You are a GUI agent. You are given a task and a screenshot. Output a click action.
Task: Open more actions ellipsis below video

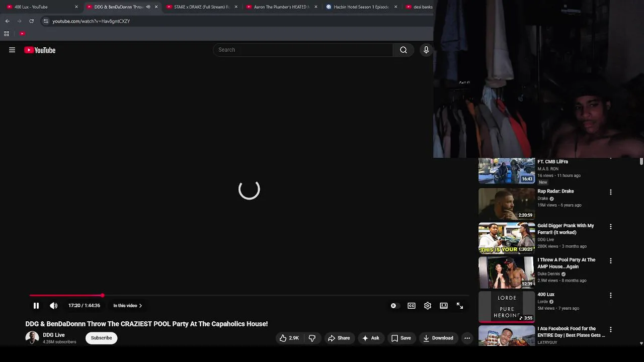tap(467, 338)
